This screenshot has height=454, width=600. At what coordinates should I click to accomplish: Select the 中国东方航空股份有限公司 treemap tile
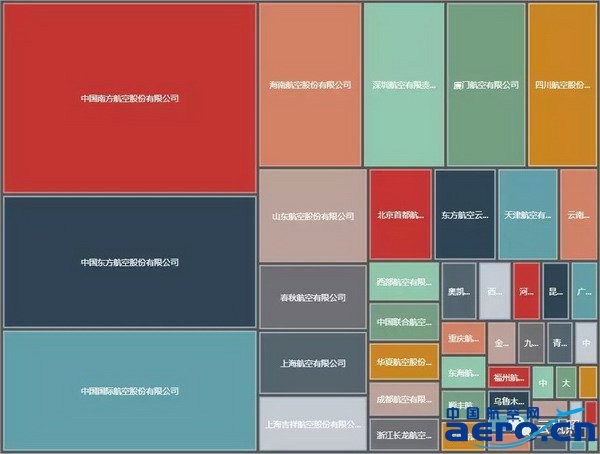click(x=130, y=262)
